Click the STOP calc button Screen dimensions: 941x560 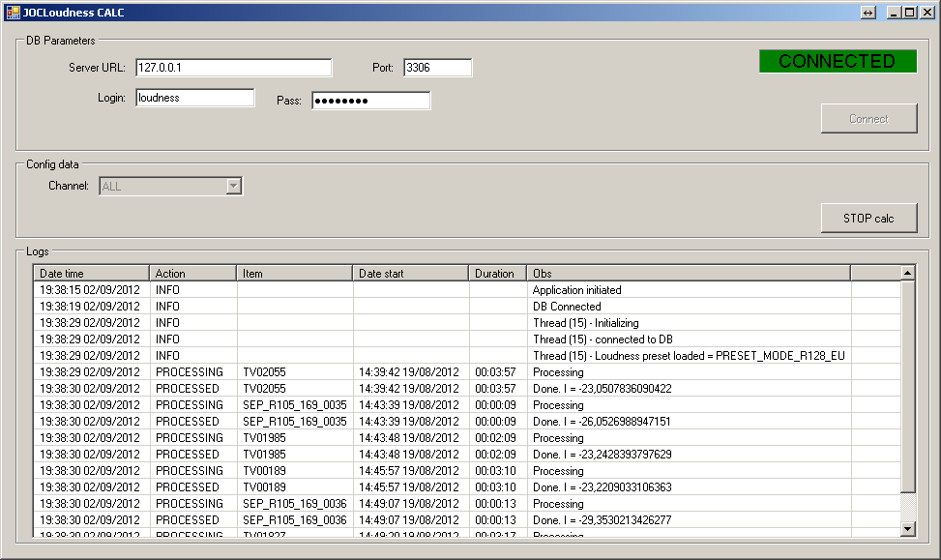coord(867,218)
